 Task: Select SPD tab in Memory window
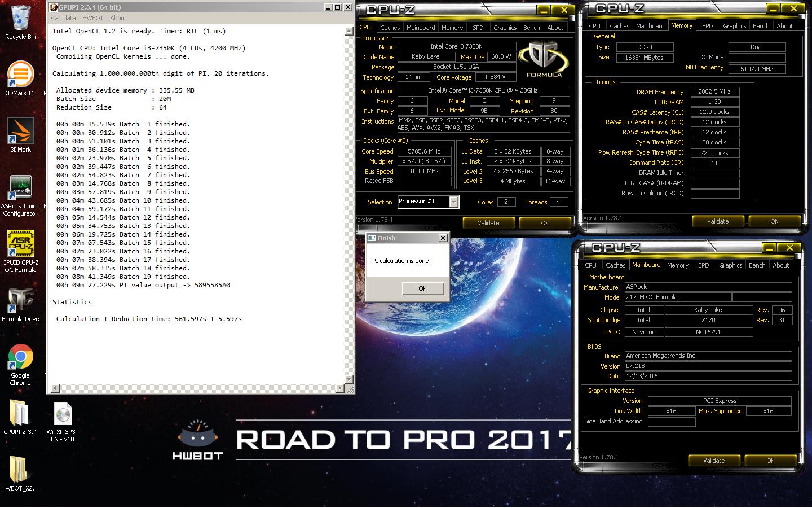[708, 26]
